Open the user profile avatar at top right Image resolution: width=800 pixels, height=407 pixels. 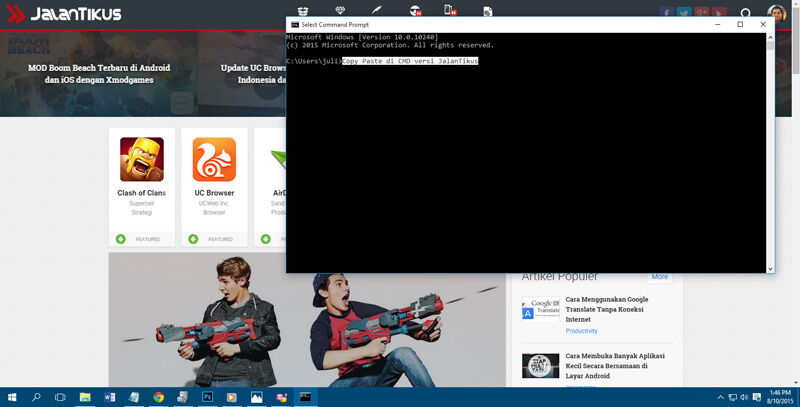click(x=777, y=14)
